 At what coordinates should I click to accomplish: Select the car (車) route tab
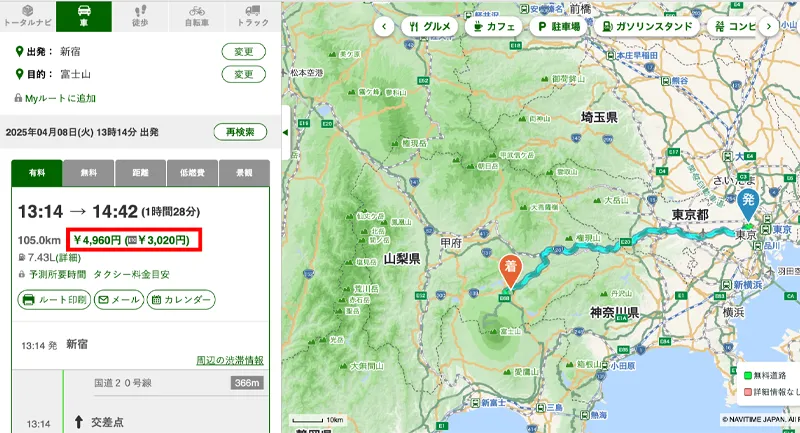84,16
